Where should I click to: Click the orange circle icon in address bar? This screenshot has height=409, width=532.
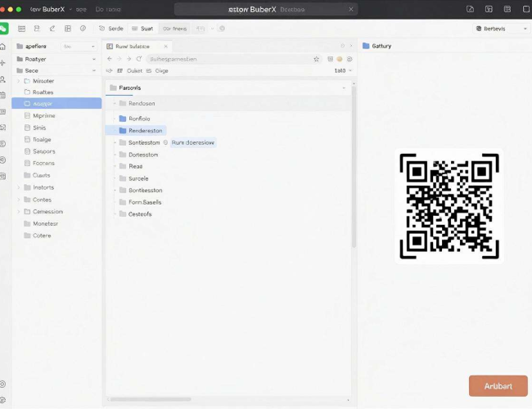point(340,59)
